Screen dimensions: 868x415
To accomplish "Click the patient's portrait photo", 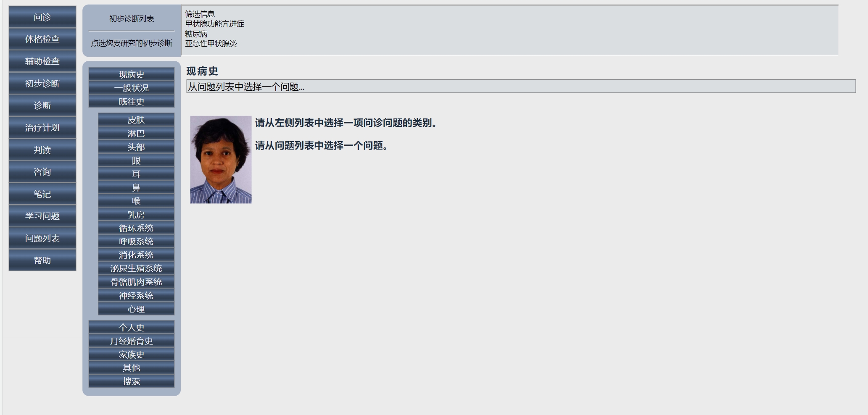I will pos(221,160).
